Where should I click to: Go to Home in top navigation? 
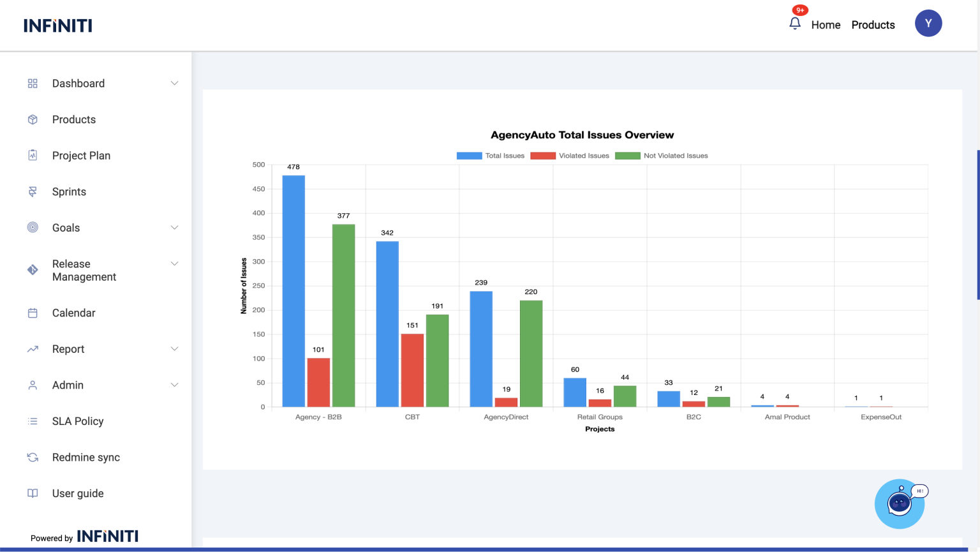(x=826, y=25)
